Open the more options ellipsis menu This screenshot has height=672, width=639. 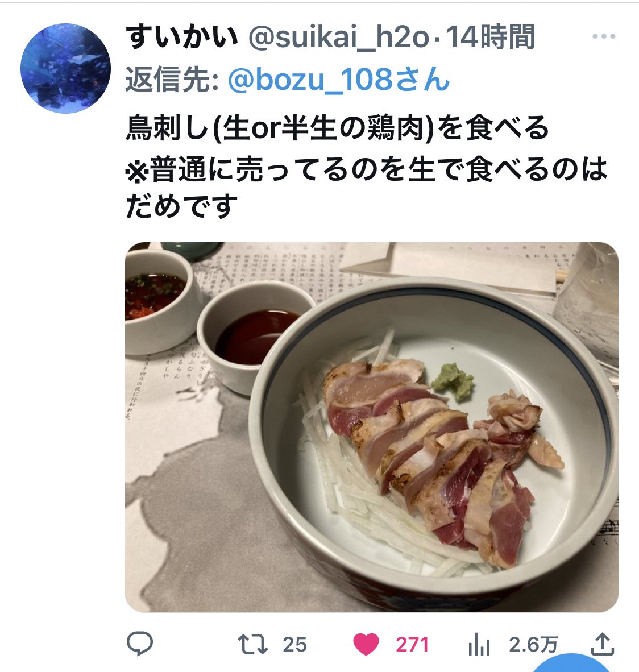[604, 36]
